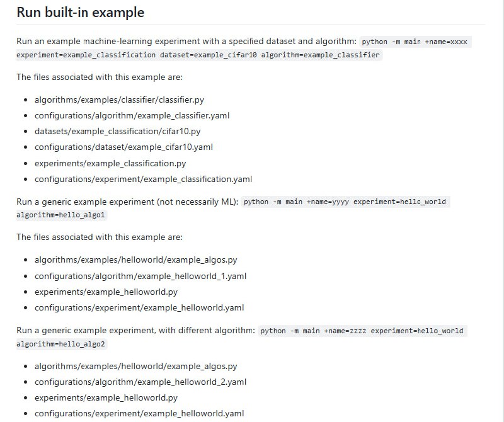This screenshot has height=422, width=504.
Task: Click the "python -m main +name=xxxx" code snippet
Action: tap(415, 42)
